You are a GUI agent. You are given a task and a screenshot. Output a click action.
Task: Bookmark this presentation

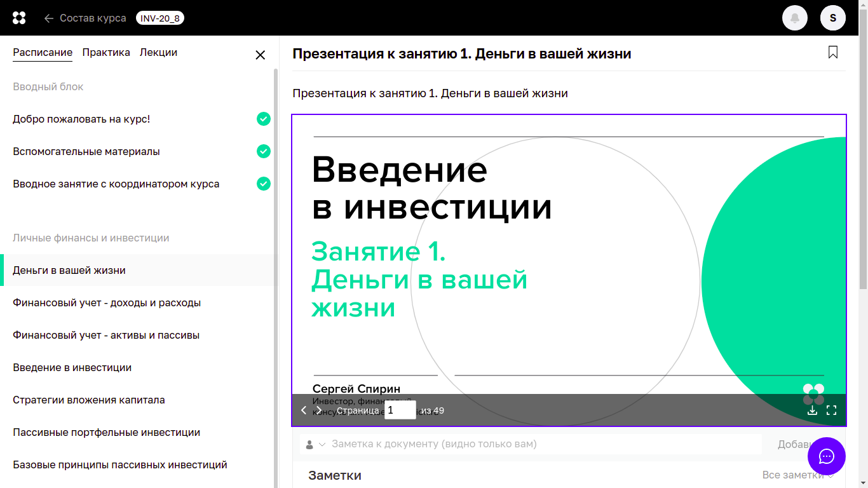(833, 52)
